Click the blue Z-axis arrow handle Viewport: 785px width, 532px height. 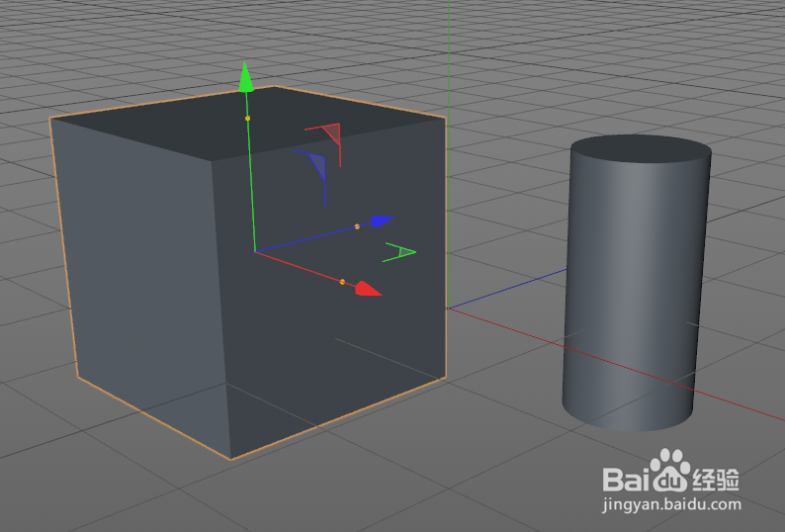pos(383,221)
